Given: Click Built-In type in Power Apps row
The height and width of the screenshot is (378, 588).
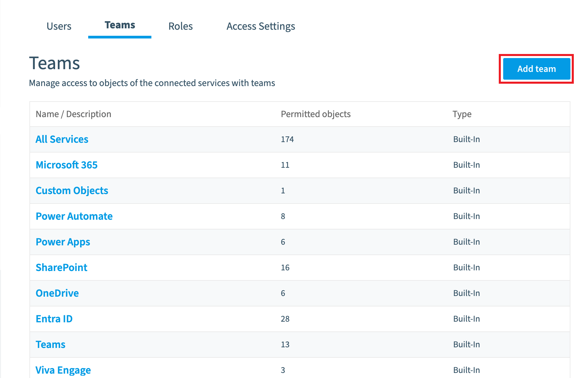Looking at the screenshot, I should (x=466, y=242).
